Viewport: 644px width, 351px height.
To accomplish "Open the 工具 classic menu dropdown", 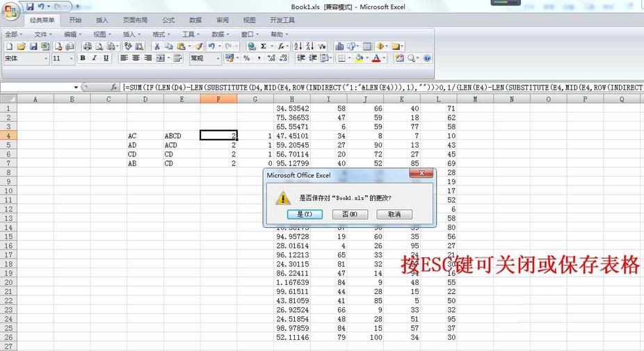I will [191, 34].
